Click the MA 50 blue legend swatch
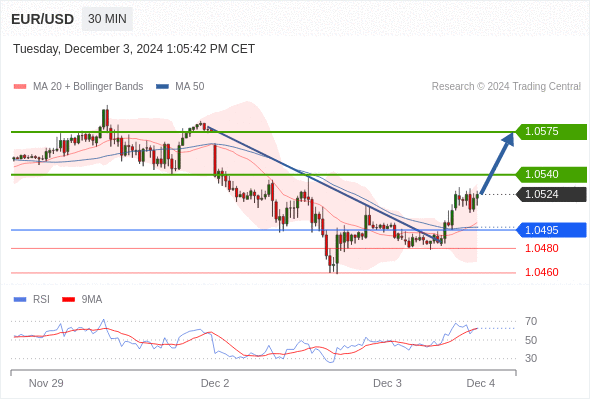Viewport: 590px width, 400px height. pyautogui.click(x=163, y=87)
